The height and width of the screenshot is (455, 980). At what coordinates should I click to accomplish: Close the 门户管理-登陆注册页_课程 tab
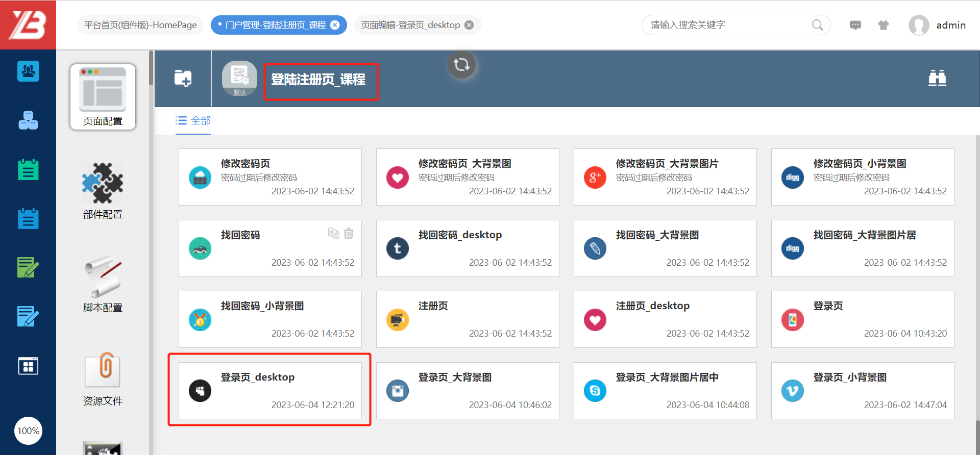point(335,25)
